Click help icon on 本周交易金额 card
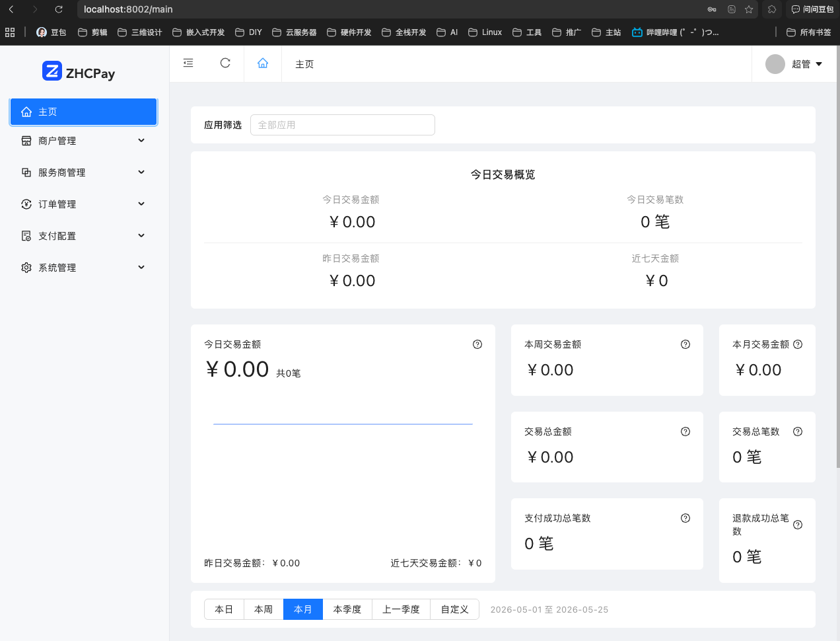The height and width of the screenshot is (641, 840). tap(685, 344)
